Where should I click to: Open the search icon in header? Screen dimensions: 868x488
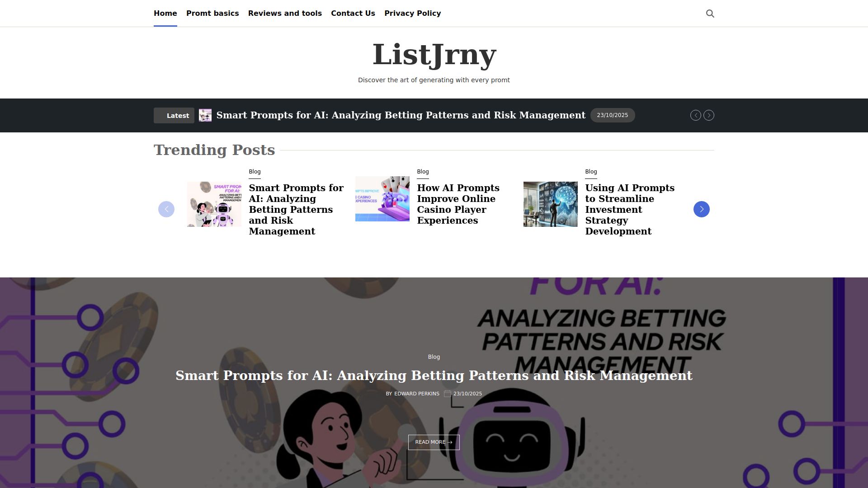[710, 14]
